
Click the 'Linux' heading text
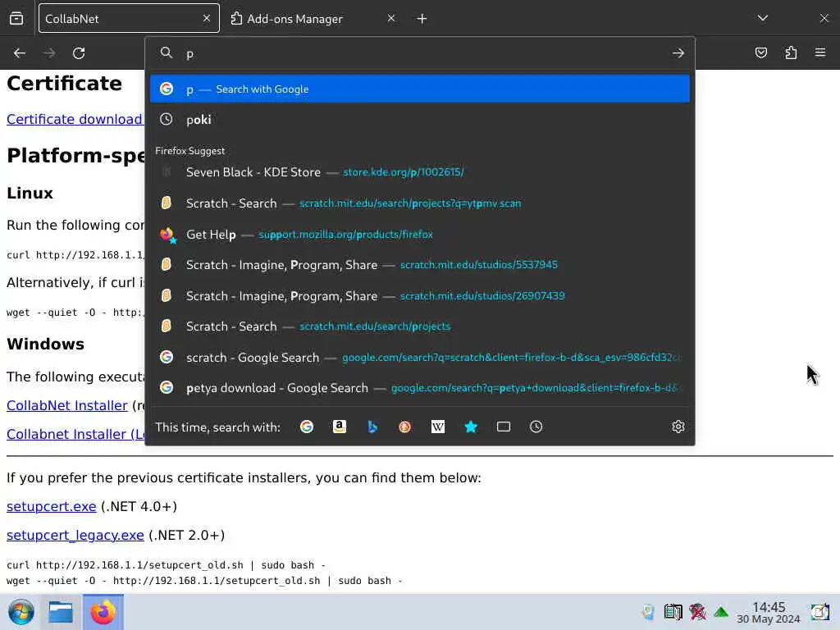[30, 193]
